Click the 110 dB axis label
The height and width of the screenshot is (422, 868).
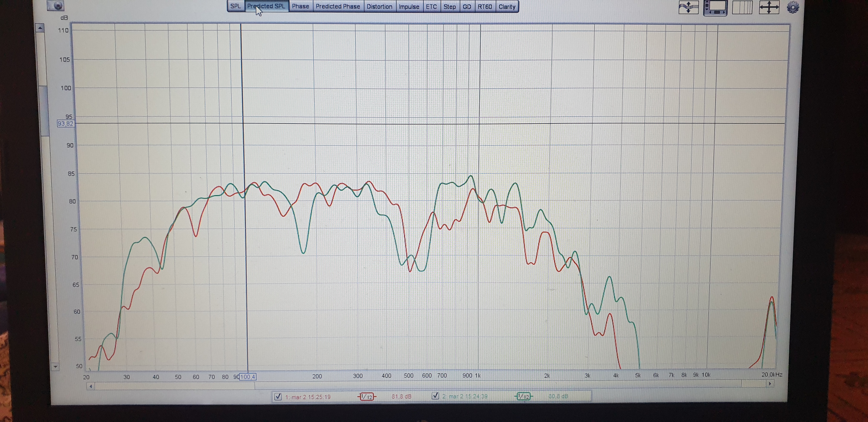pyautogui.click(x=63, y=30)
